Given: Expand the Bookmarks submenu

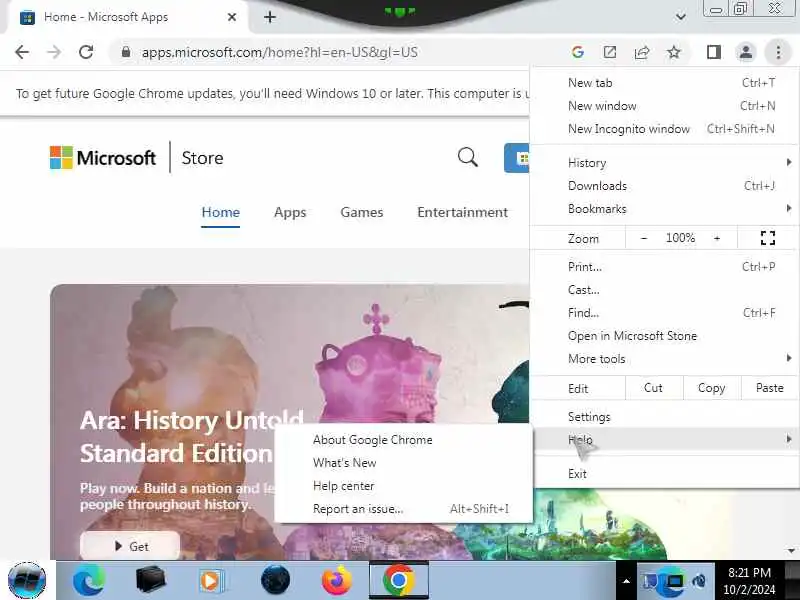Looking at the screenshot, I should (x=665, y=209).
